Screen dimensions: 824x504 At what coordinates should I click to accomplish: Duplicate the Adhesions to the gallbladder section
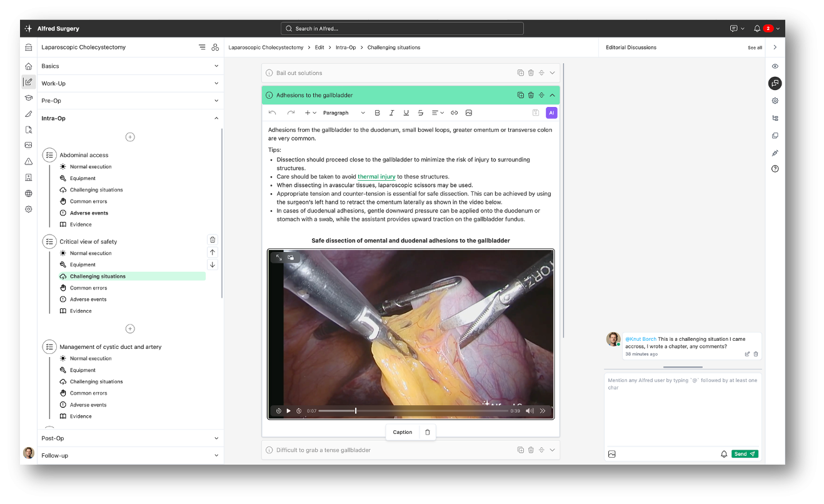click(x=520, y=95)
